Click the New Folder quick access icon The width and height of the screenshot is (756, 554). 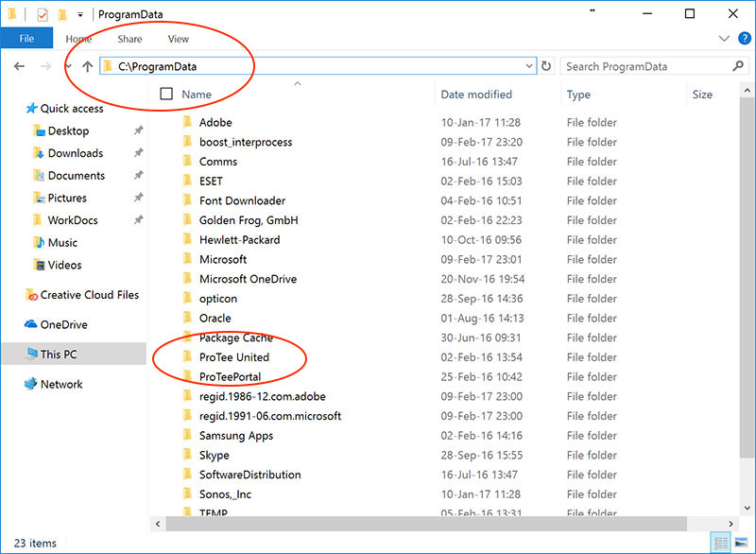click(x=62, y=15)
